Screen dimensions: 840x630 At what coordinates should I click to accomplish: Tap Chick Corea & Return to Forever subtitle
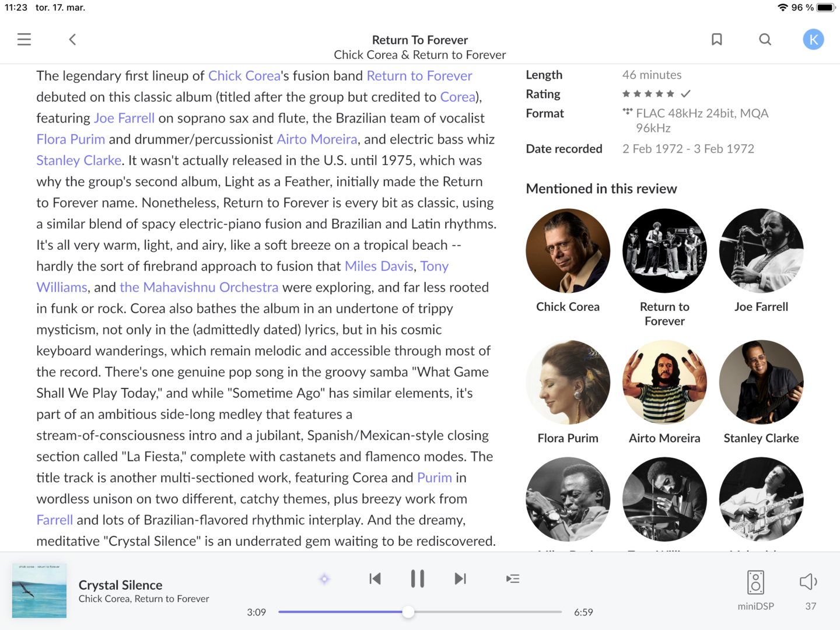pos(420,55)
